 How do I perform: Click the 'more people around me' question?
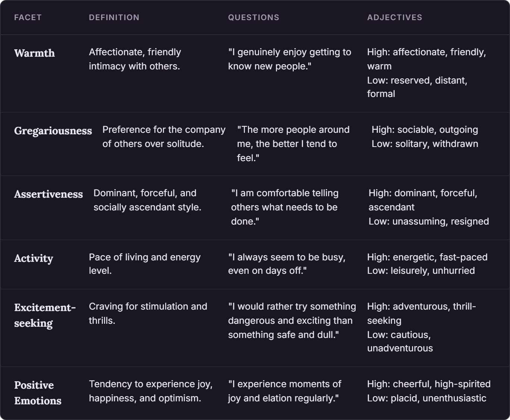(293, 144)
